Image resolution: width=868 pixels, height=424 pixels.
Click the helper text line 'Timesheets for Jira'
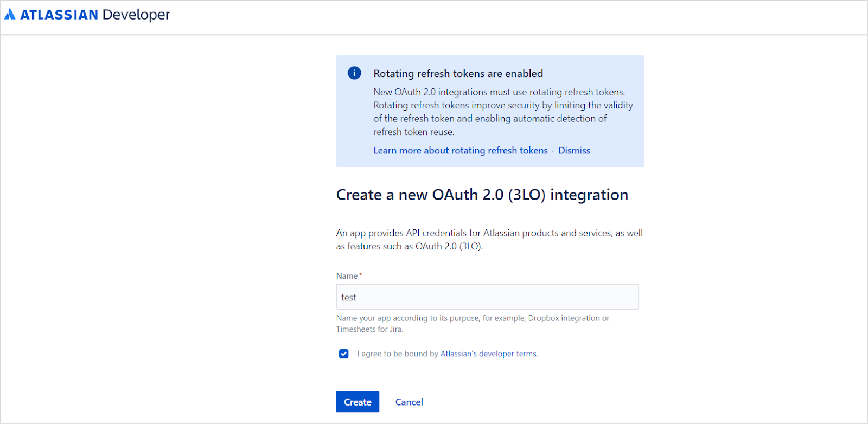click(369, 329)
